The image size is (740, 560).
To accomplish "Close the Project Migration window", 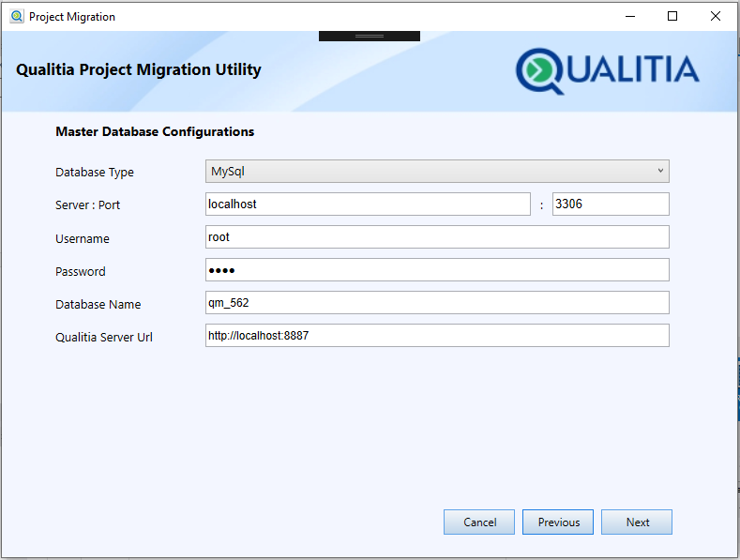I will click(x=716, y=16).
